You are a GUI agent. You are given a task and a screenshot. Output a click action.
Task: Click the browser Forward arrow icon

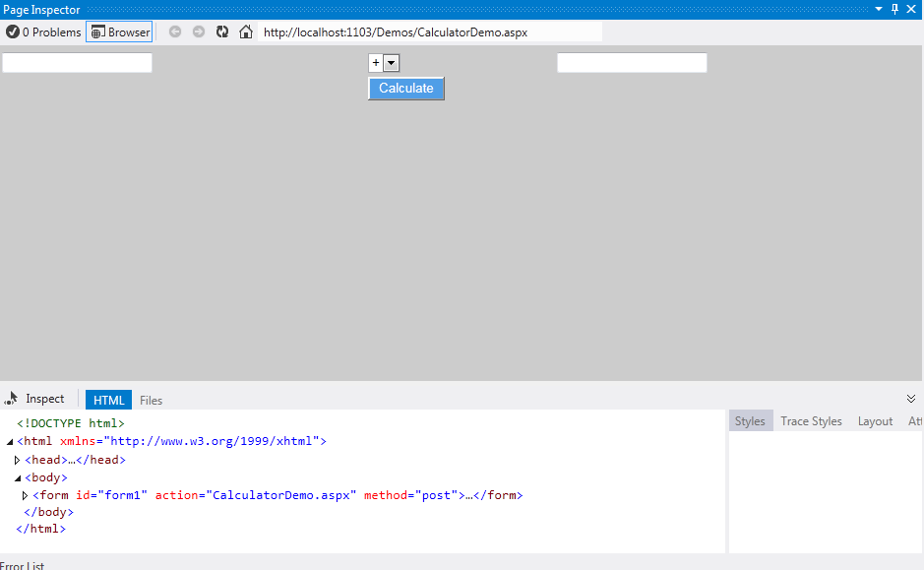[199, 32]
